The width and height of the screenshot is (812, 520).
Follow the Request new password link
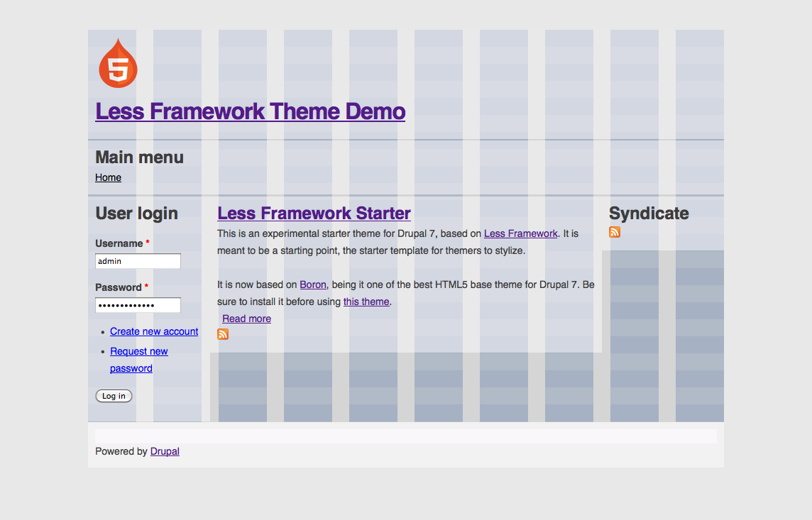(x=138, y=351)
